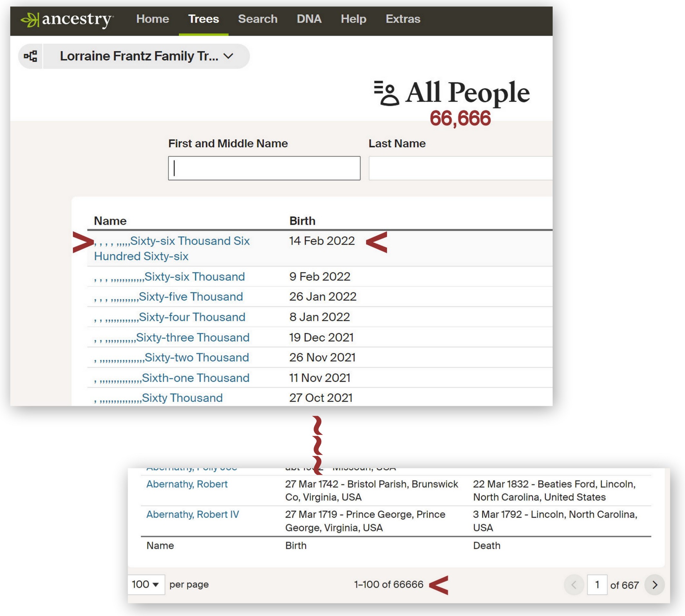The height and width of the screenshot is (616, 685).
Task: Click the Ancestry leaf logo
Action: [x=30, y=20]
